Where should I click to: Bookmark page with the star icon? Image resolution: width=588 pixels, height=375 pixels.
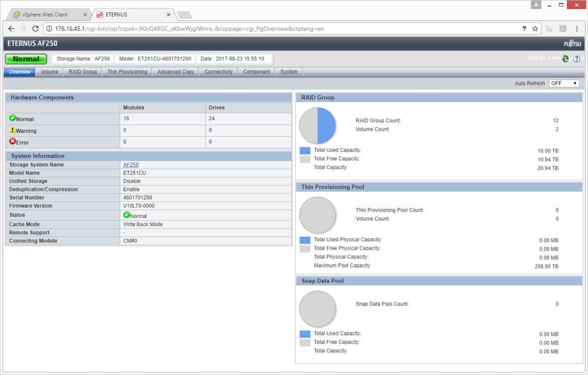click(x=535, y=29)
